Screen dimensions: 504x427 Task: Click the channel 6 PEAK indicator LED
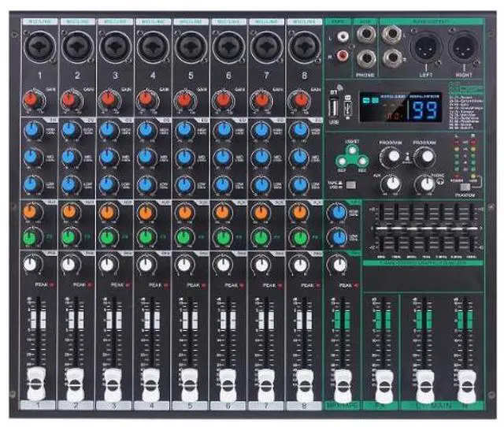[x=243, y=285]
